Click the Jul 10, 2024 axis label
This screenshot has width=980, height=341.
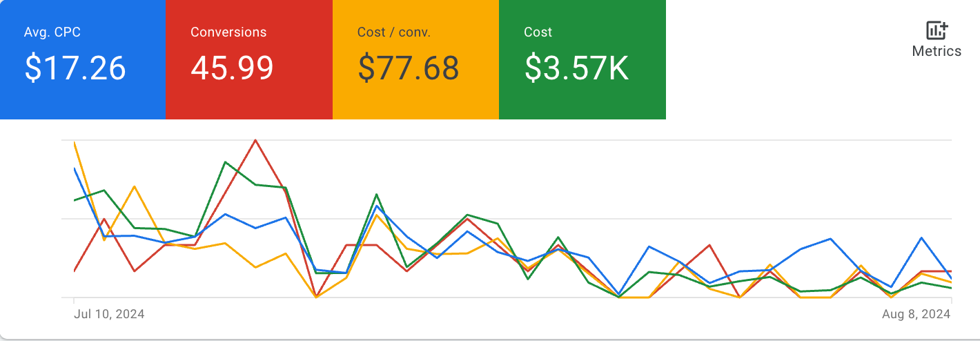pyautogui.click(x=109, y=314)
